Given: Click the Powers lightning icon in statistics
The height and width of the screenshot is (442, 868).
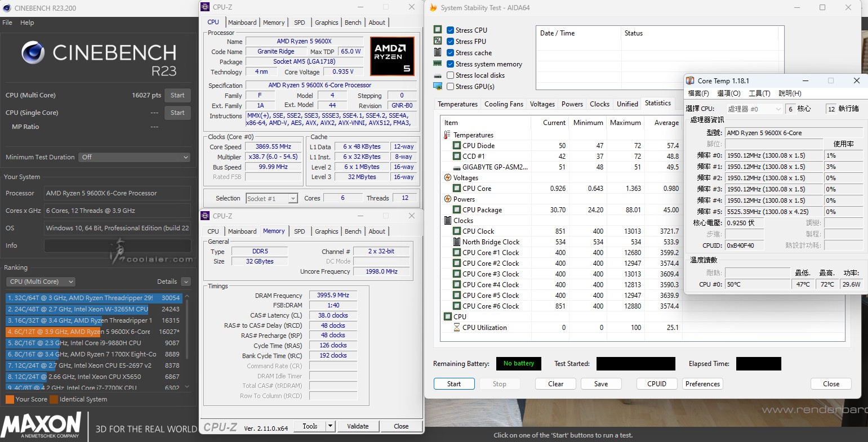Looking at the screenshot, I should click(448, 199).
